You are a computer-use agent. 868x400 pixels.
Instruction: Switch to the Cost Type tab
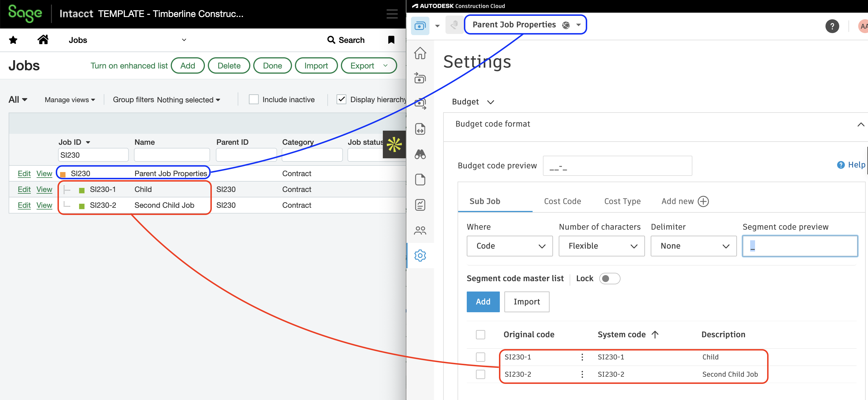point(622,201)
